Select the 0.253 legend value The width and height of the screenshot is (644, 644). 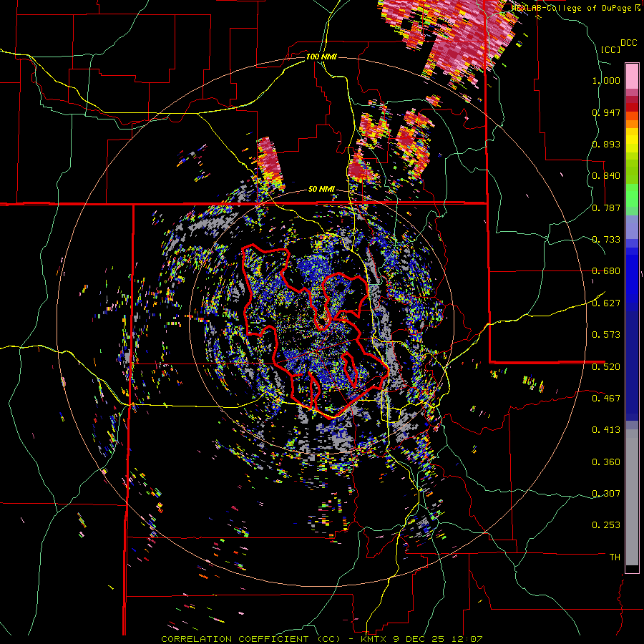[606, 525]
